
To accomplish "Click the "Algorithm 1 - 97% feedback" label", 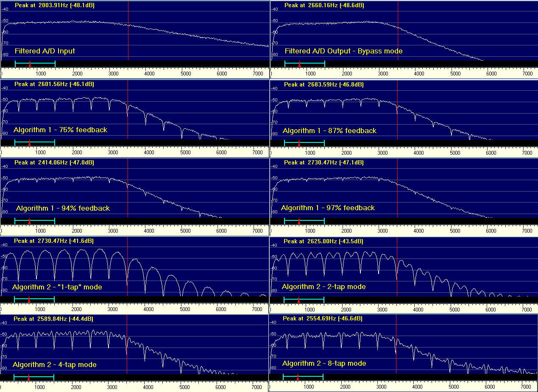I will pyautogui.click(x=328, y=208).
